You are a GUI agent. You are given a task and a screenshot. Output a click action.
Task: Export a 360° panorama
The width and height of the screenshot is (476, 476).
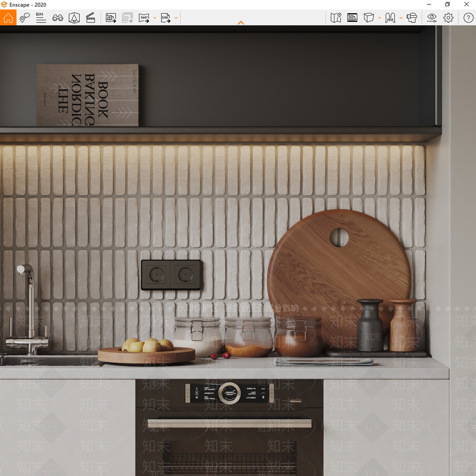tap(144, 18)
